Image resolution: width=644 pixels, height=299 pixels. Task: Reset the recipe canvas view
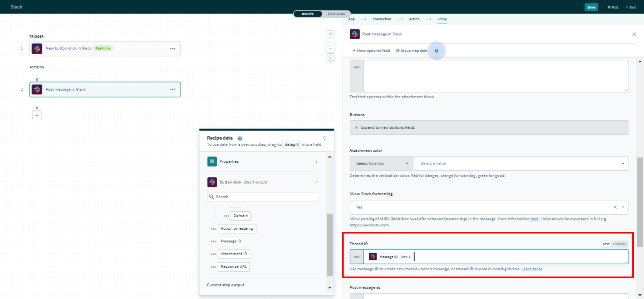330,34
